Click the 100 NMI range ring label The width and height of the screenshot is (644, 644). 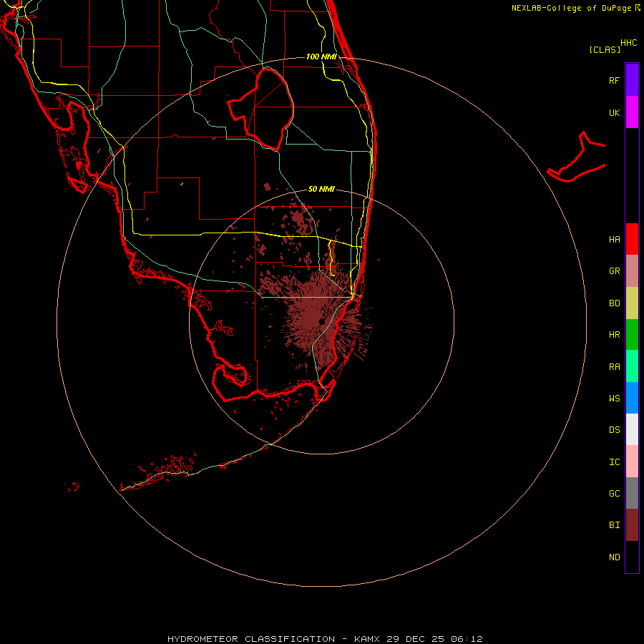(x=321, y=57)
